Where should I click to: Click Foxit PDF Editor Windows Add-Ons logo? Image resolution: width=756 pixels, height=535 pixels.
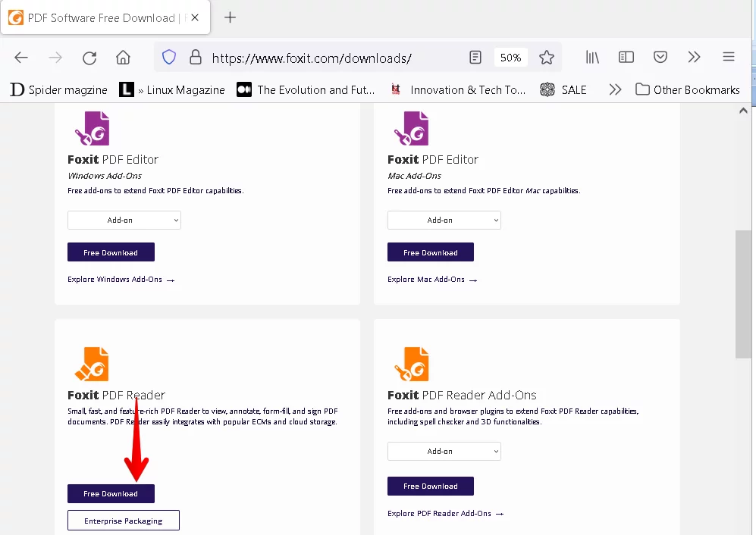tap(92, 128)
